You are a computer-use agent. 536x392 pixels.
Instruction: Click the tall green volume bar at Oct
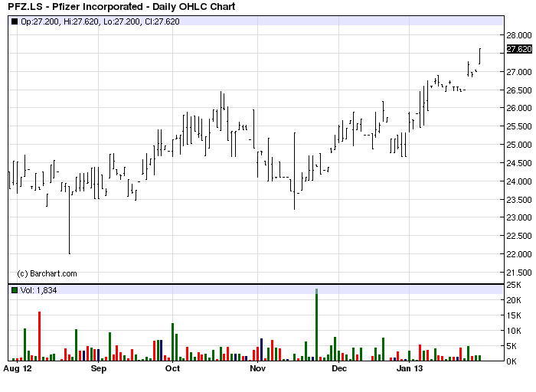click(x=172, y=341)
